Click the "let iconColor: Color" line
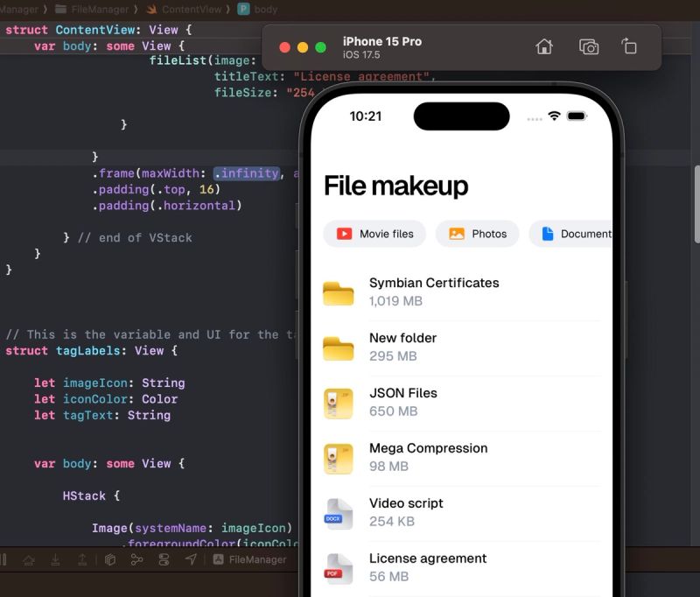 106,399
